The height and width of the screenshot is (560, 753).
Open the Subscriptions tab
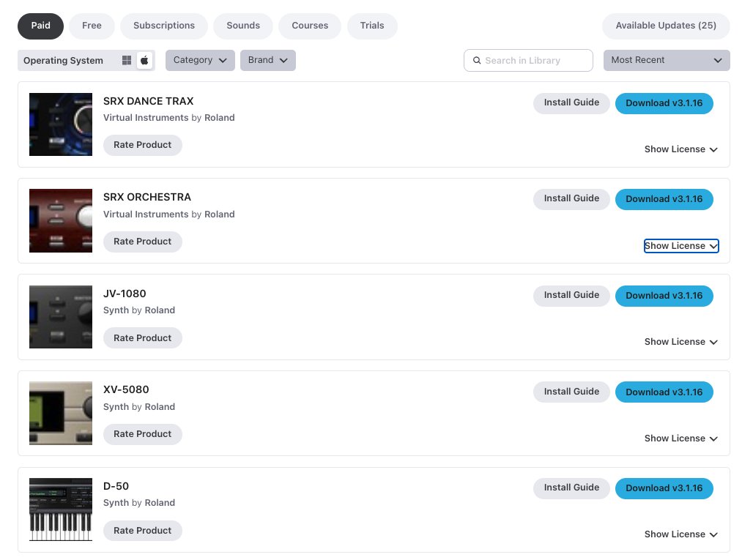pyautogui.click(x=164, y=26)
